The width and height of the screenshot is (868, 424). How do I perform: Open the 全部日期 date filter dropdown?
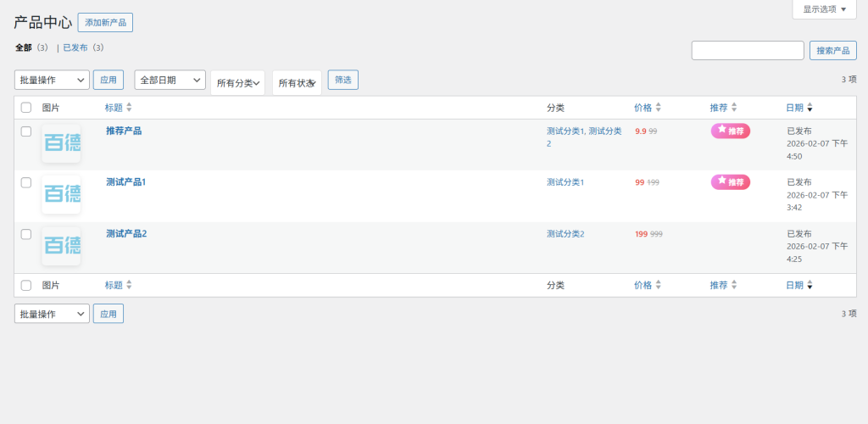(x=170, y=80)
